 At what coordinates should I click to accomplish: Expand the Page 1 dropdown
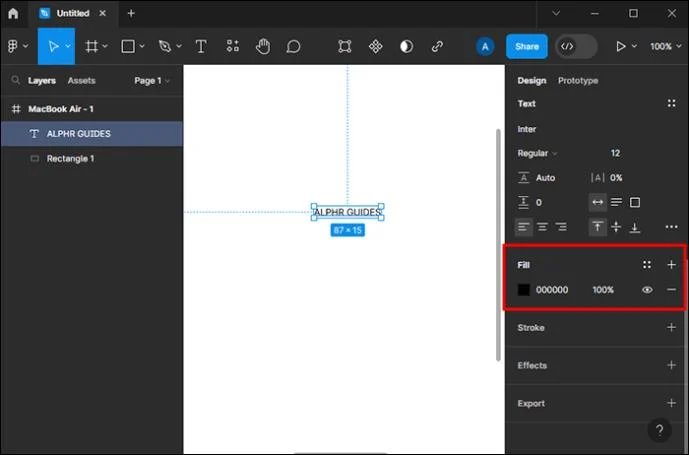tap(152, 81)
